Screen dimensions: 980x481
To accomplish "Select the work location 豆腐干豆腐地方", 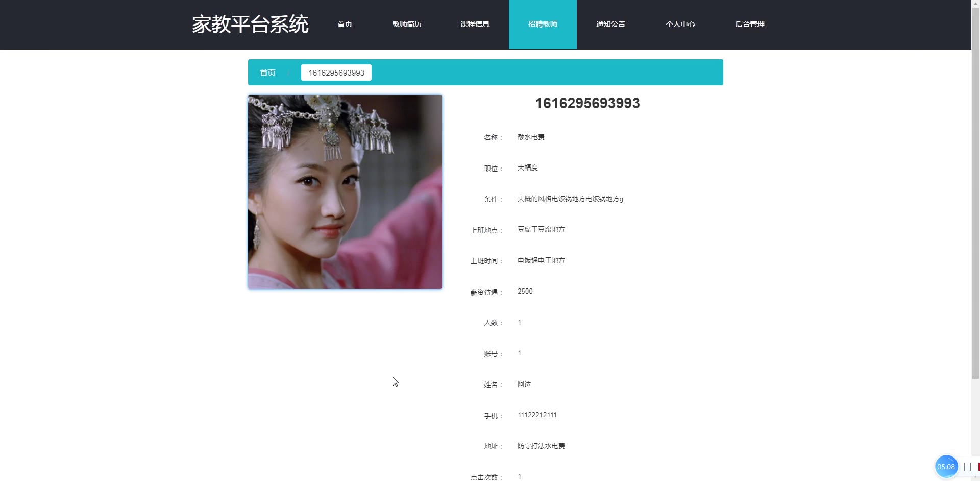I will [x=541, y=229].
